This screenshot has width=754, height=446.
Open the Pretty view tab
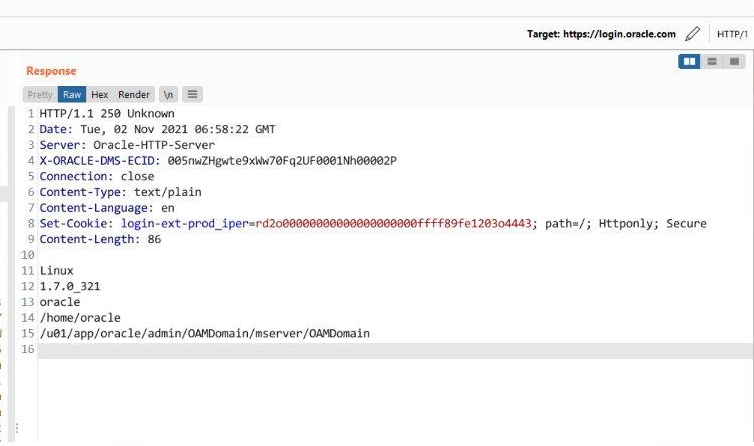(40, 94)
